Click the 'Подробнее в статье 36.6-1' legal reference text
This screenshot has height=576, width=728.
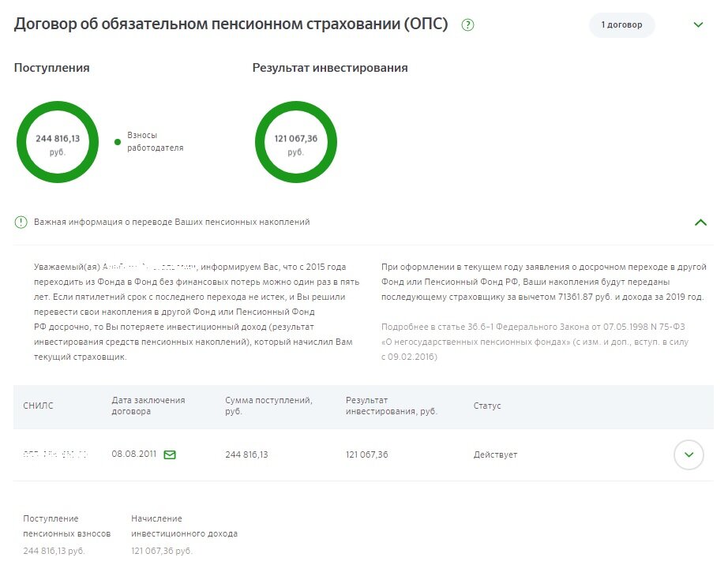click(535, 342)
